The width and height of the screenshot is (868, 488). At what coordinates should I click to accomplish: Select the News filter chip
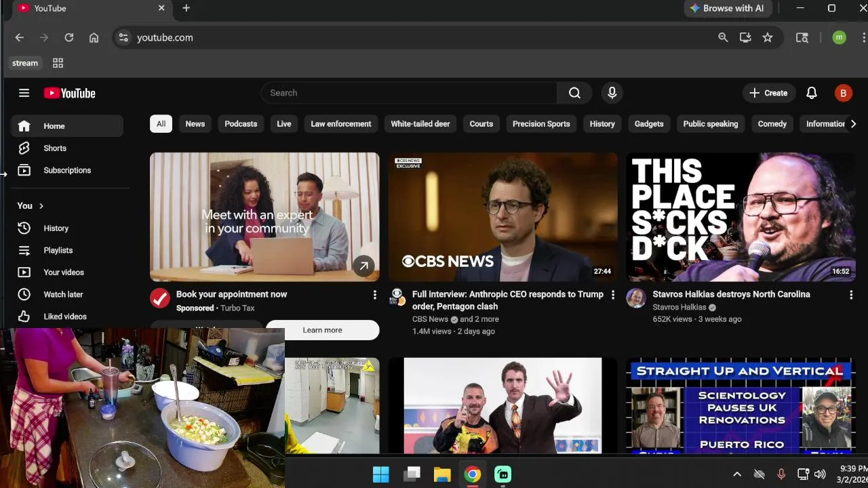[195, 124]
